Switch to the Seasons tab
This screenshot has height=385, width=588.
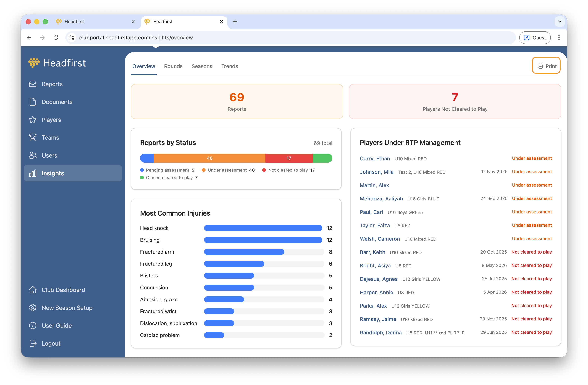click(202, 66)
